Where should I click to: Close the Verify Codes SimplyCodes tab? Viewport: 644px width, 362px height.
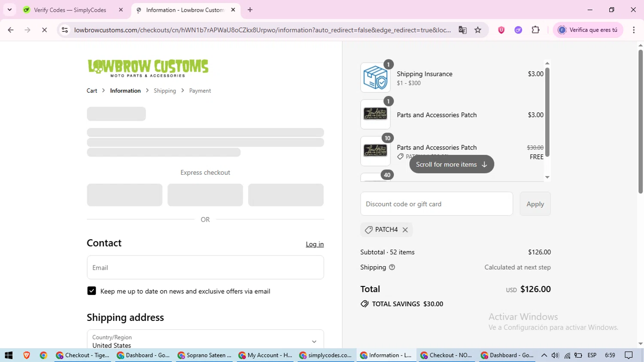[x=121, y=10]
